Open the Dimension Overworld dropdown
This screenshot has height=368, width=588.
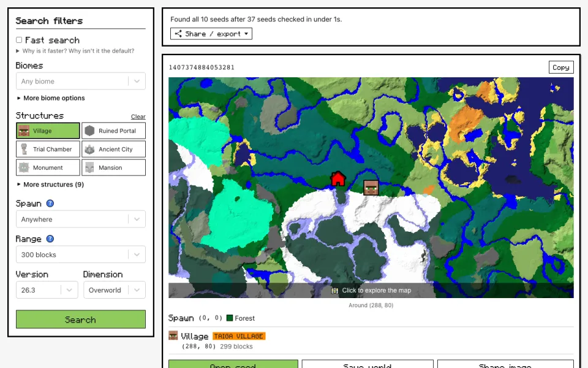click(x=115, y=290)
